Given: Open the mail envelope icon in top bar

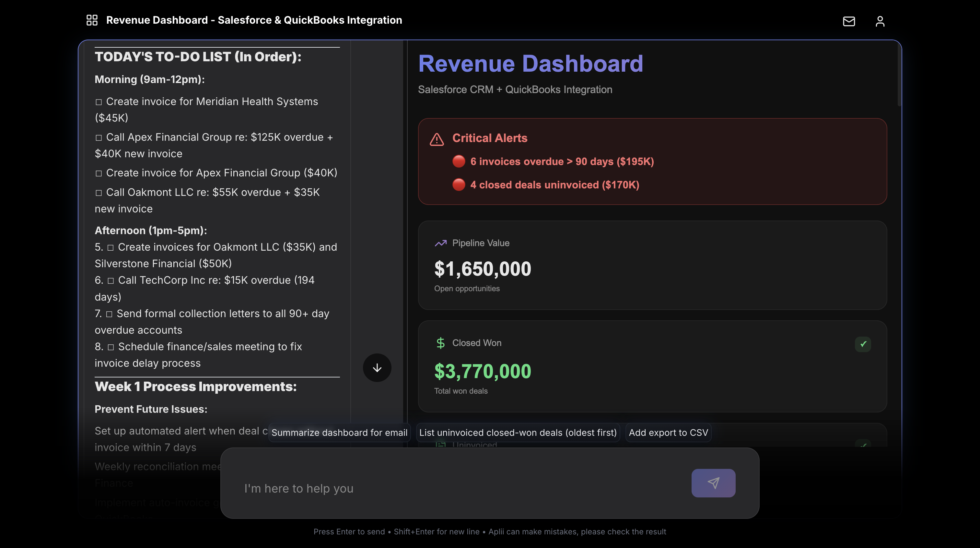Looking at the screenshot, I should coord(849,21).
